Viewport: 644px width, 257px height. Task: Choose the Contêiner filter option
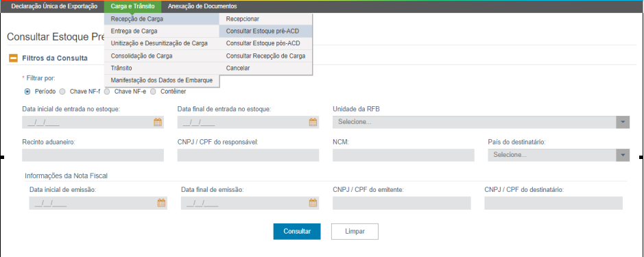coord(153,92)
